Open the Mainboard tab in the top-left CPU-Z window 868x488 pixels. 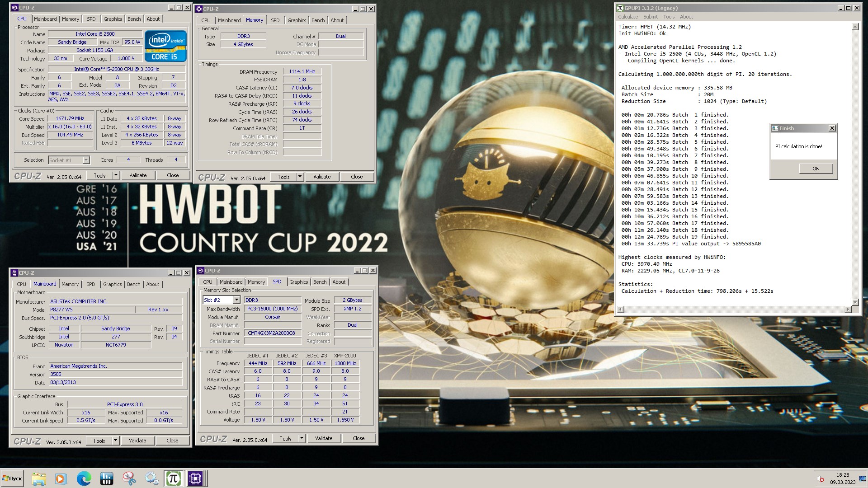(x=45, y=19)
